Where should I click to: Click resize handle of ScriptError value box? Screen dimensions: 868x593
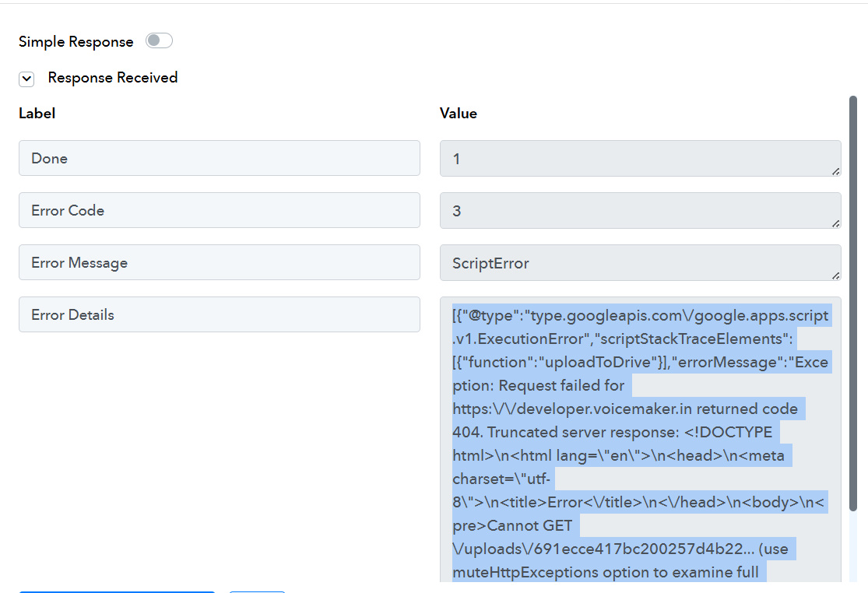[835, 275]
